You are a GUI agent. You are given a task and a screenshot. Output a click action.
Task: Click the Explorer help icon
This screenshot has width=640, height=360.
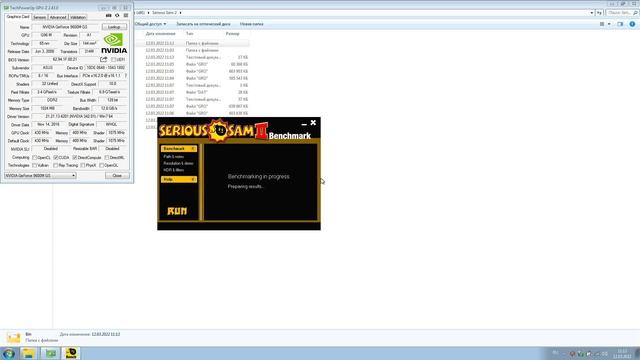tap(632, 24)
